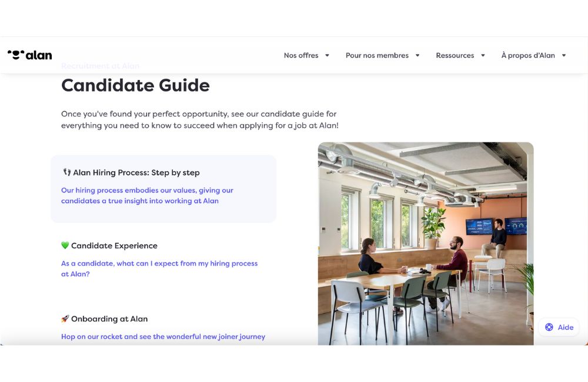Screen dimensions: 588x382
Task: Open the Aide help button
Action: coord(559,327)
